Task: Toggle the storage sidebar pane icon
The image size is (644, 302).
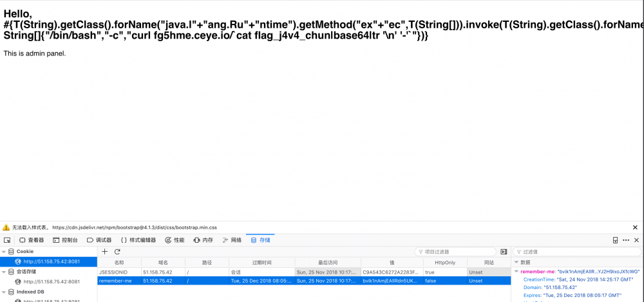Action: point(504,252)
